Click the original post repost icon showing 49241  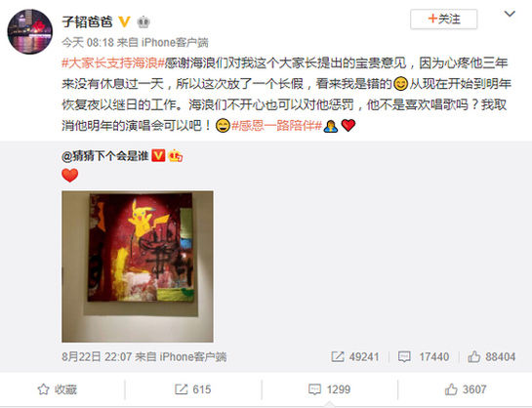[354, 357]
